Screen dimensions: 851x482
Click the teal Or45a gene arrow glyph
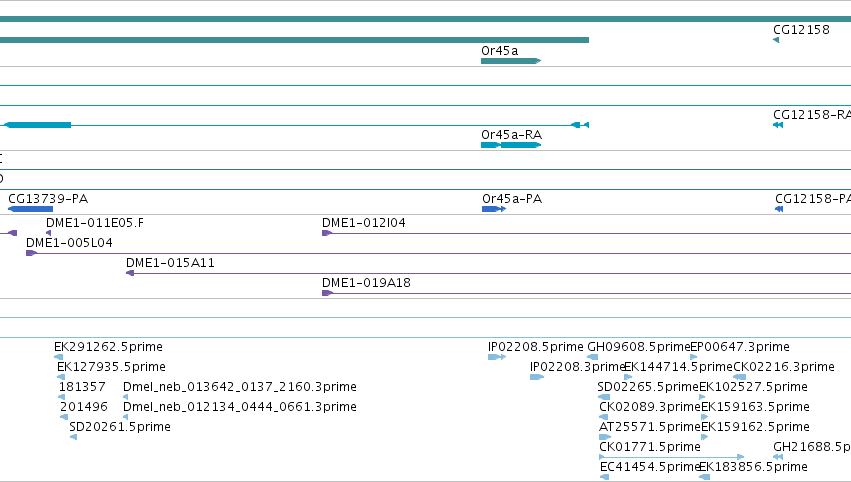511,61
